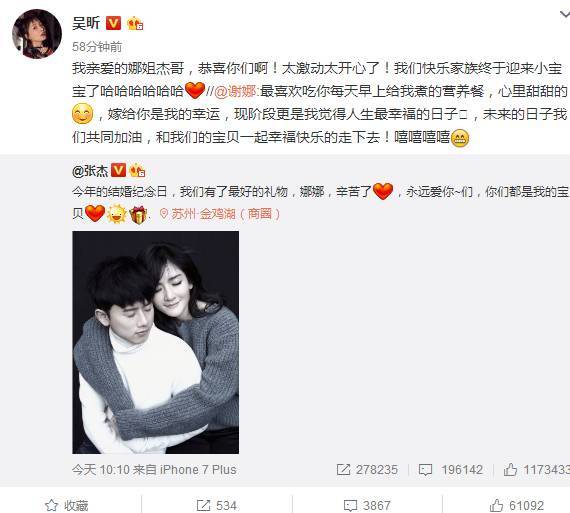Click 吴昕's profile avatar

pyautogui.click(x=37, y=34)
